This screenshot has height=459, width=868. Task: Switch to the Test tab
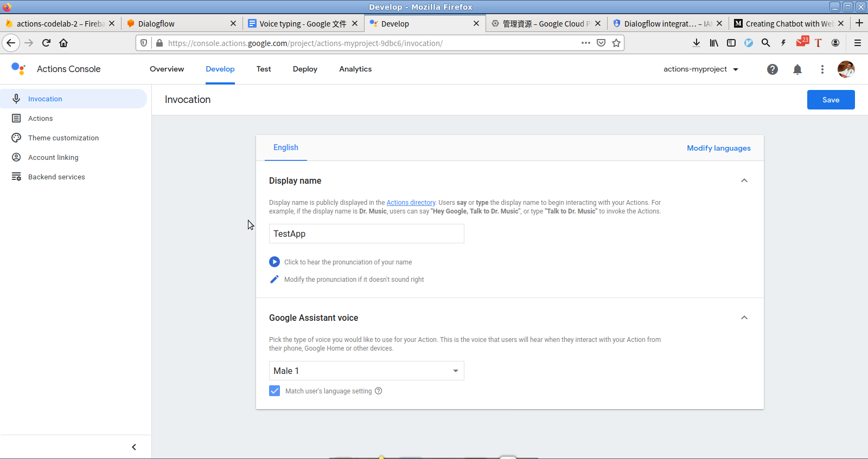(x=264, y=69)
